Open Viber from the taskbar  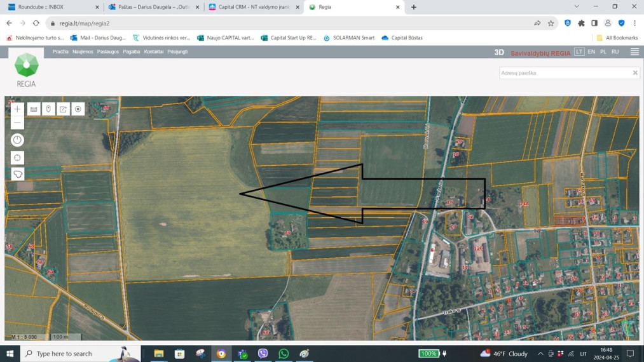(x=263, y=353)
